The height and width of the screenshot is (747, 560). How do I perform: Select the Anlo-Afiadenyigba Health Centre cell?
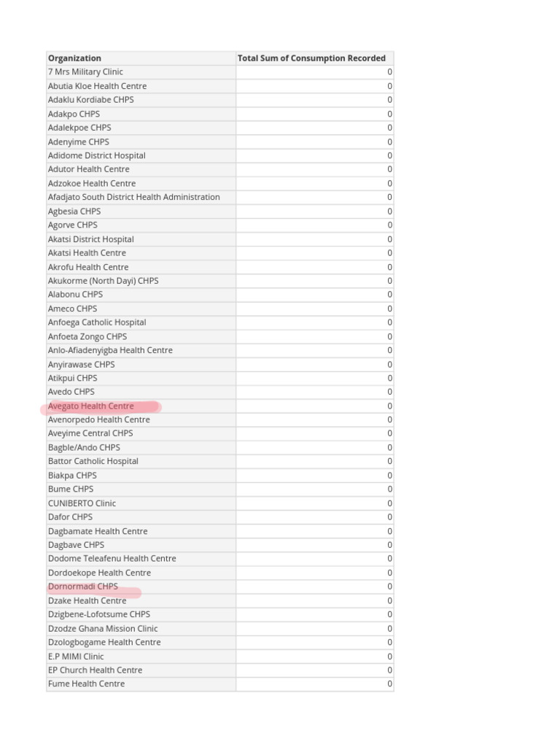pos(141,350)
